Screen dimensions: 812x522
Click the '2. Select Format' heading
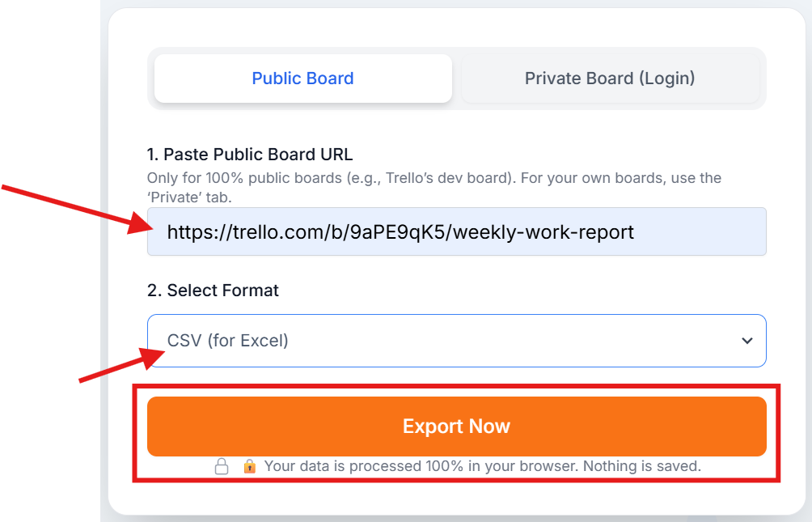click(x=213, y=291)
